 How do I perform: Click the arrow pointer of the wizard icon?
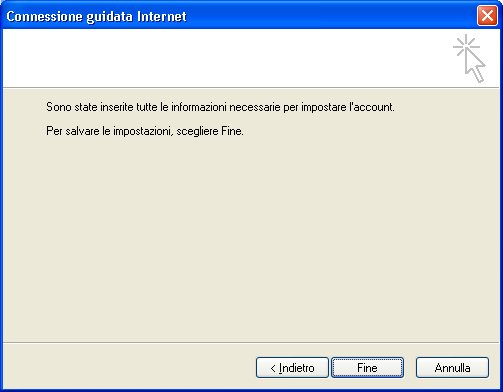[x=475, y=66]
